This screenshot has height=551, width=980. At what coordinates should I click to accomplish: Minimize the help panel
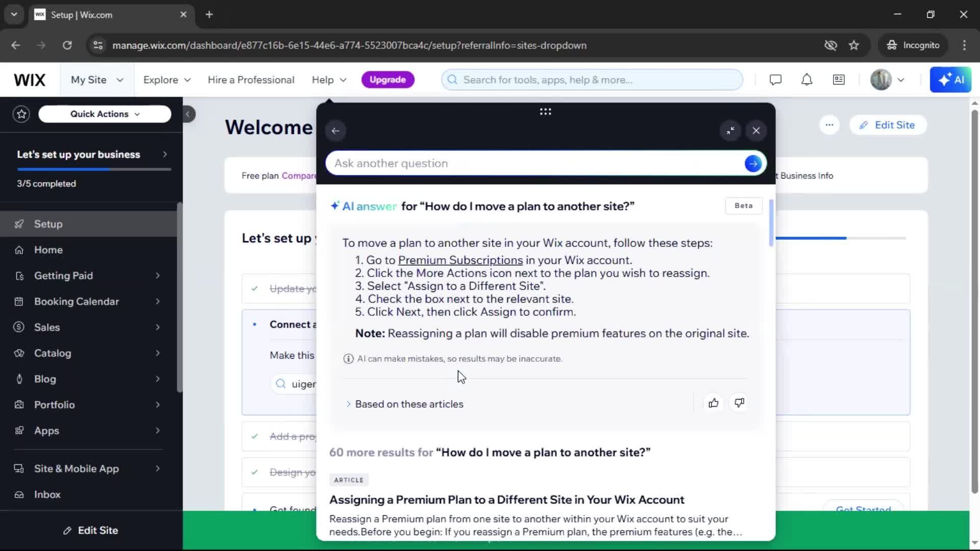pos(730,131)
